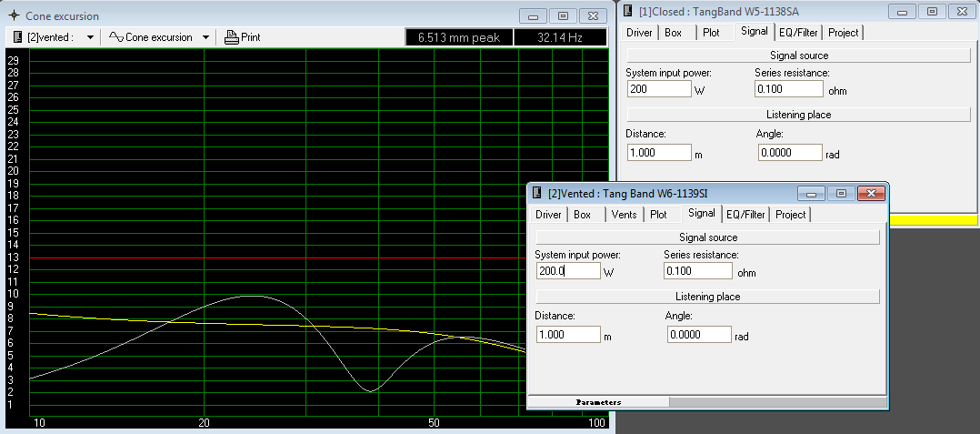Open the [2]vented project dropdown arrow

click(90, 37)
